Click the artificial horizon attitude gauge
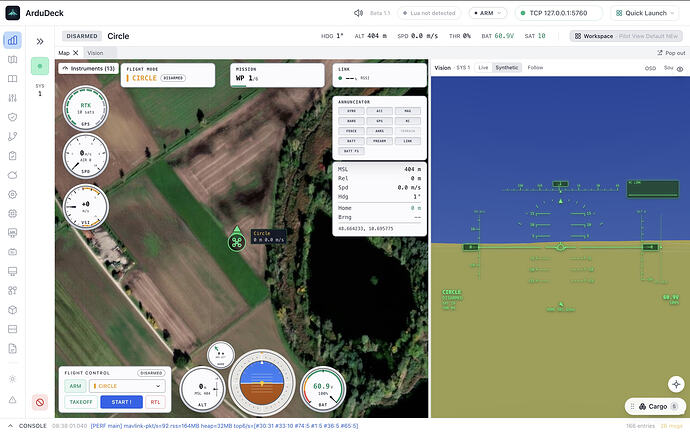Image resolution: width=690 pixels, height=433 pixels. (262, 383)
